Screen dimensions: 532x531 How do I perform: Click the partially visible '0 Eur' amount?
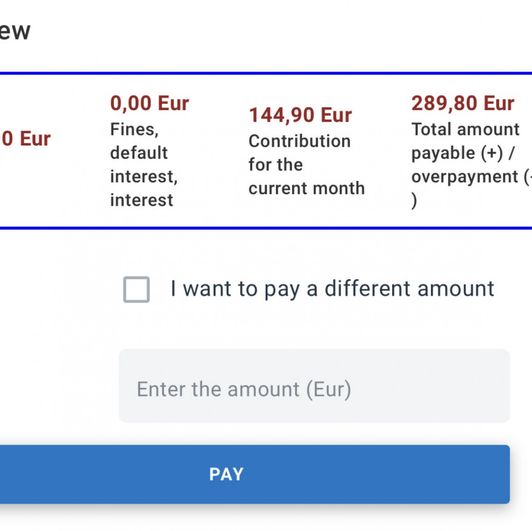coord(25,139)
